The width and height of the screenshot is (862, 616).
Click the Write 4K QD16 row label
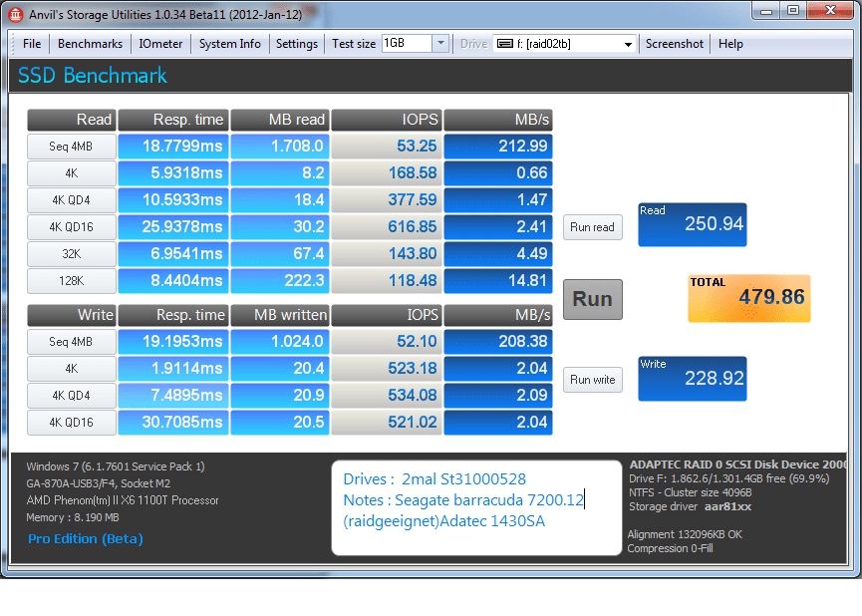point(72,423)
